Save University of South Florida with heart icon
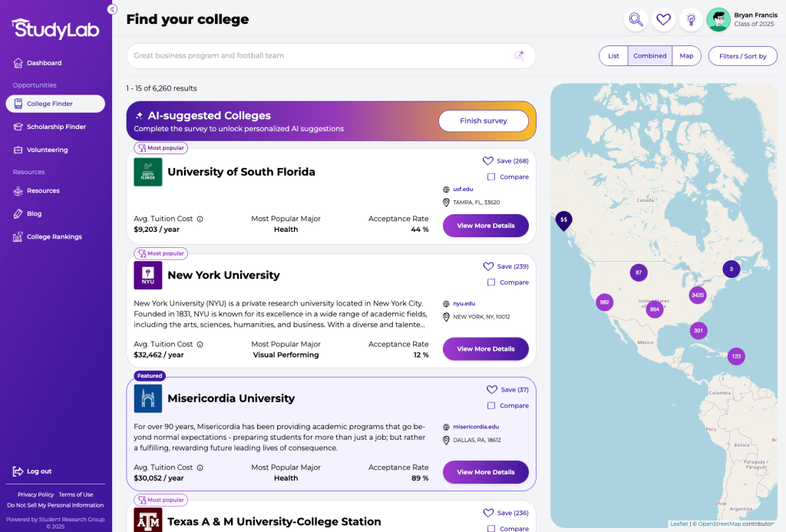Screen dimensions: 786x532 487,161
